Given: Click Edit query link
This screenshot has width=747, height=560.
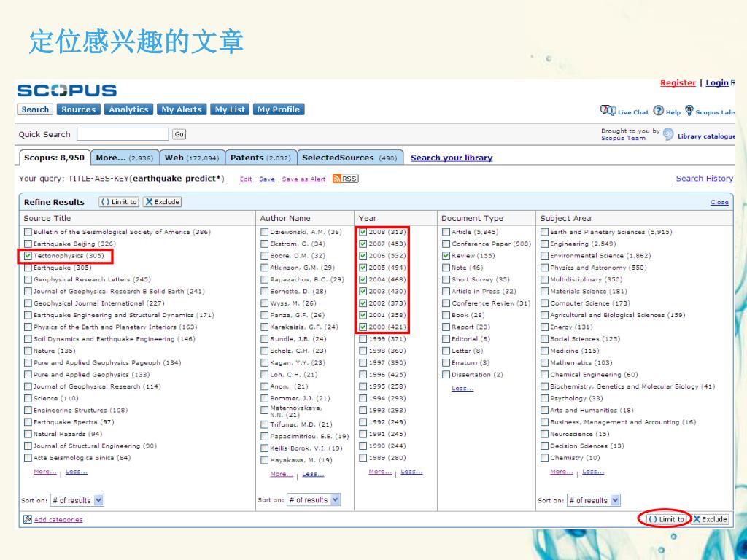Looking at the screenshot, I should (x=246, y=179).
